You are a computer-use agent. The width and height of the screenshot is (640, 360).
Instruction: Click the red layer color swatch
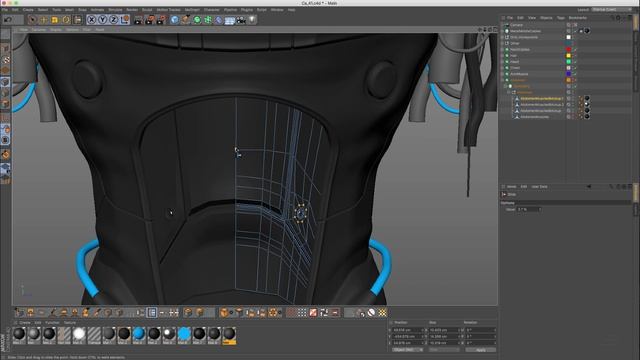pos(569,49)
